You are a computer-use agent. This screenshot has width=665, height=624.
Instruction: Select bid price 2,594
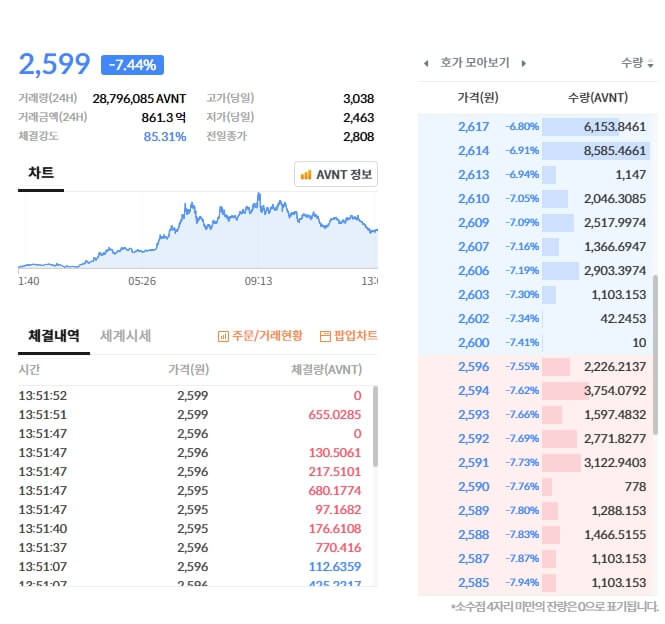(473, 391)
